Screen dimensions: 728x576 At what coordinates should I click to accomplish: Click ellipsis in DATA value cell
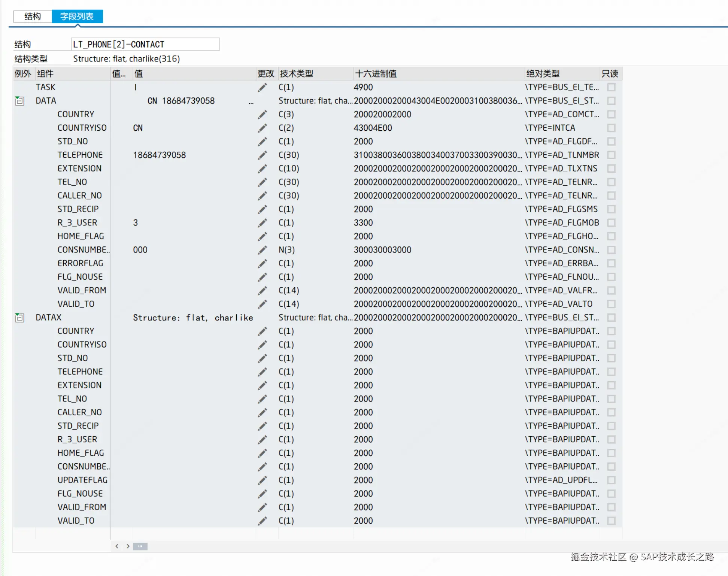point(251,102)
